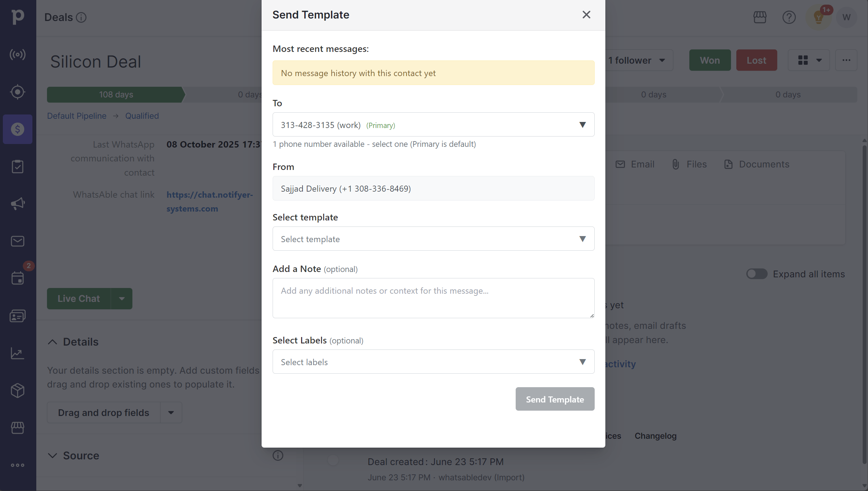The height and width of the screenshot is (491, 868).
Task: Expand the Source section
Action: 52,455
